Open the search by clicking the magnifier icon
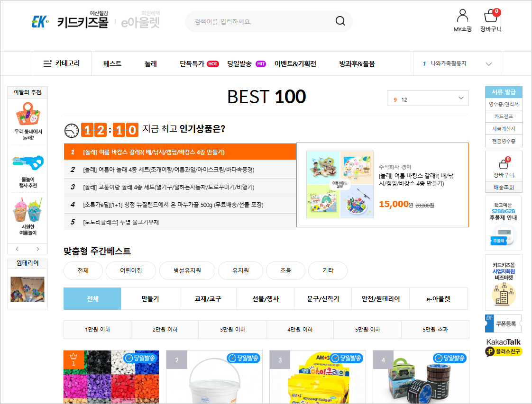 pyautogui.click(x=340, y=21)
